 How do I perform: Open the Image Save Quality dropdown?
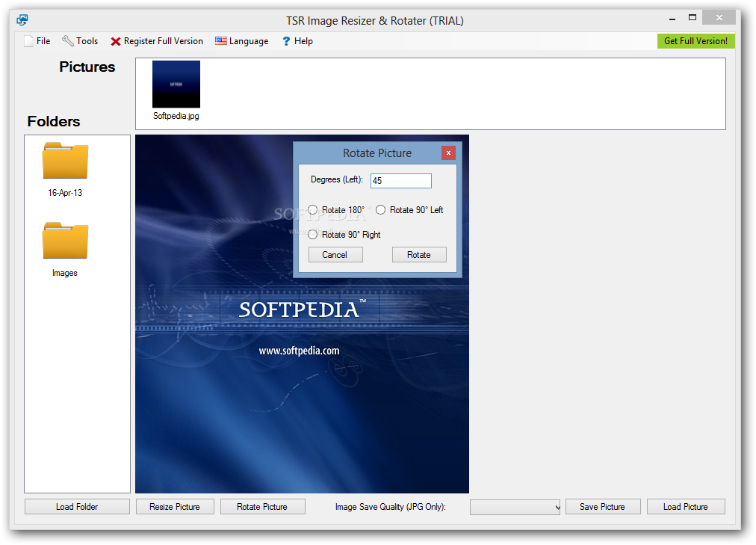pos(515,507)
